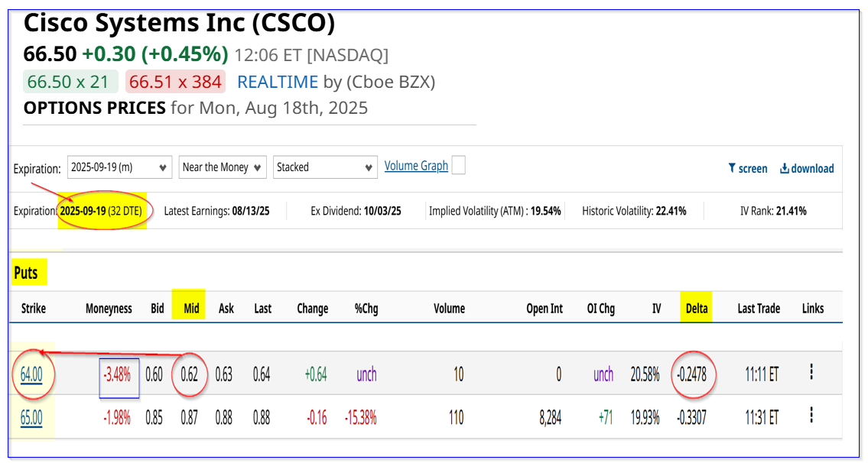This screenshot has height=463, width=868.
Task: Sort the table by %Chg column
Action: point(366,309)
